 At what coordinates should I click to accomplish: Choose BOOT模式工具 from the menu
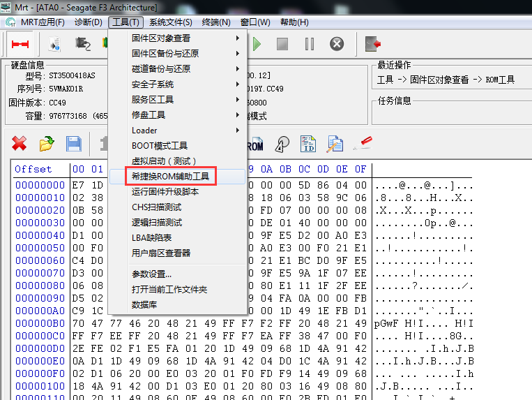pos(160,146)
